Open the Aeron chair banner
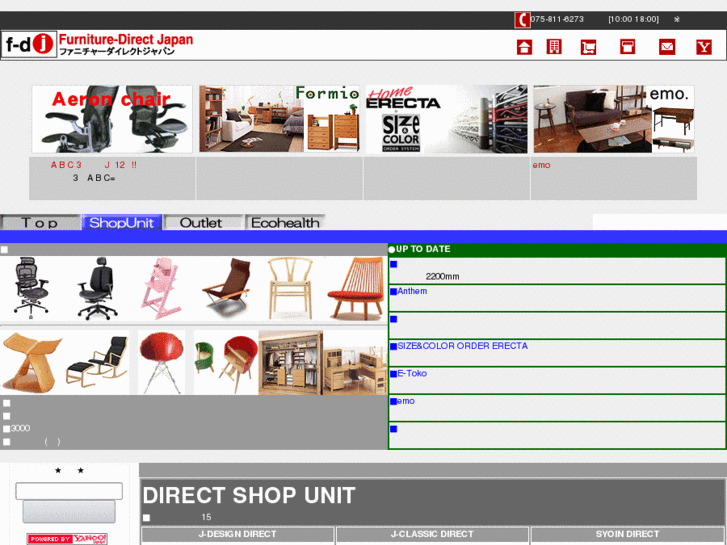Screen dimensions: 727x545 tap(112, 119)
